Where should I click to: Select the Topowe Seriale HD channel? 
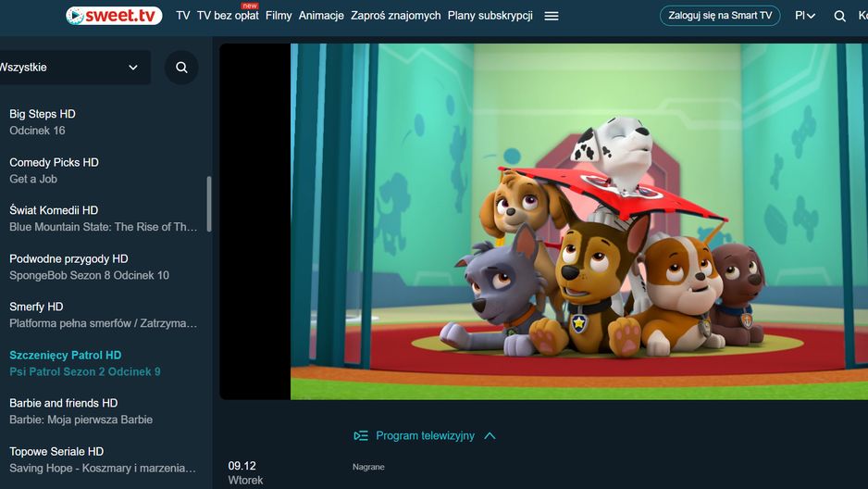(x=56, y=451)
